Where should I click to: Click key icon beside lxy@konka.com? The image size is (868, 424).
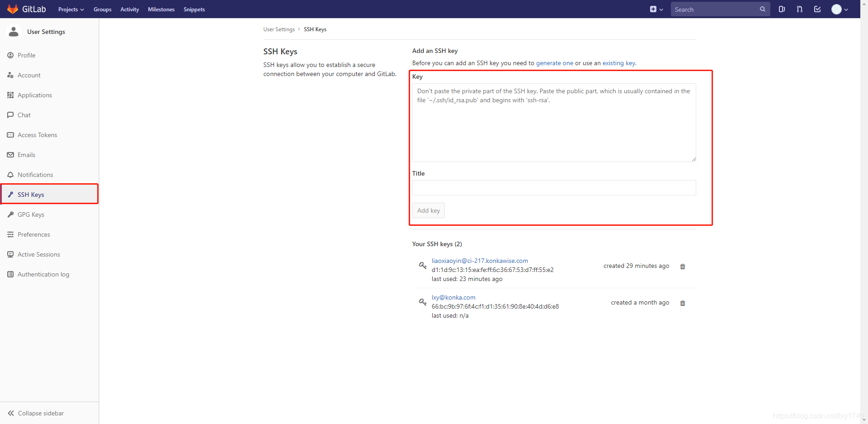click(423, 302)
